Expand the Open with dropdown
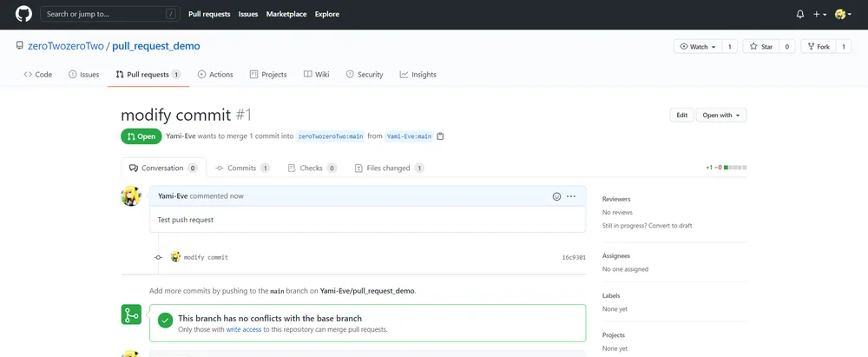 (721, 116)
